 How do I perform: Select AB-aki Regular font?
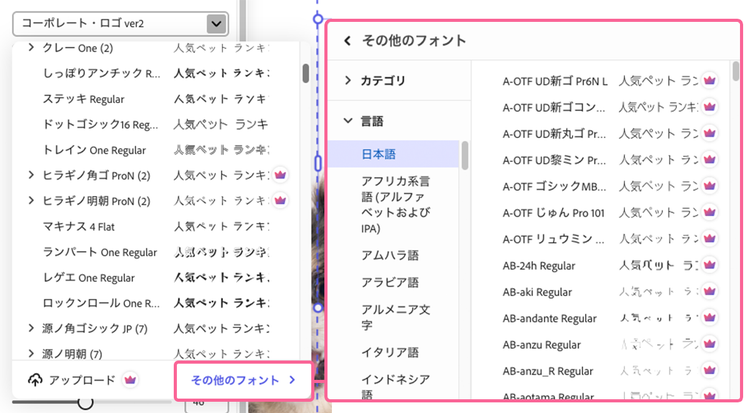click(x=537, y=292)
